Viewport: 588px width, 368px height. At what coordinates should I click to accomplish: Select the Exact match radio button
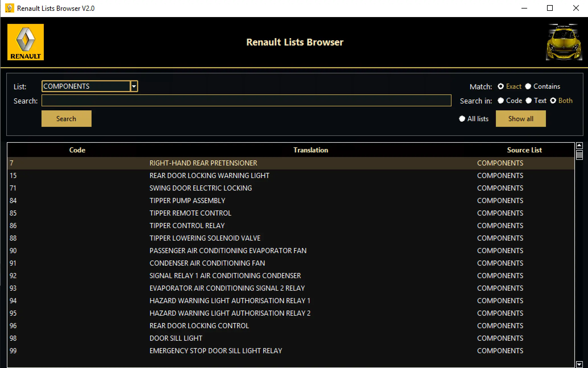501,86
